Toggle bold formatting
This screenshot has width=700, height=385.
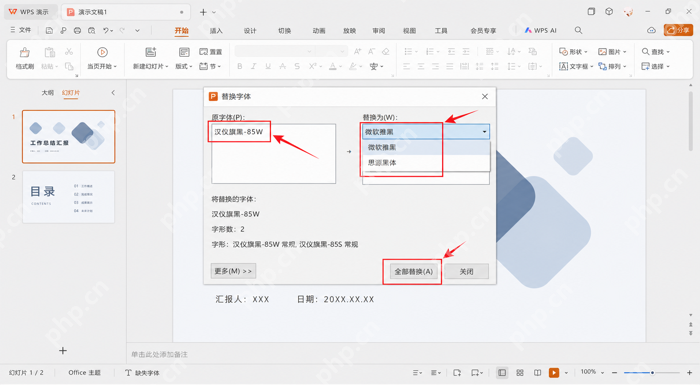click(x=240, y=67)
